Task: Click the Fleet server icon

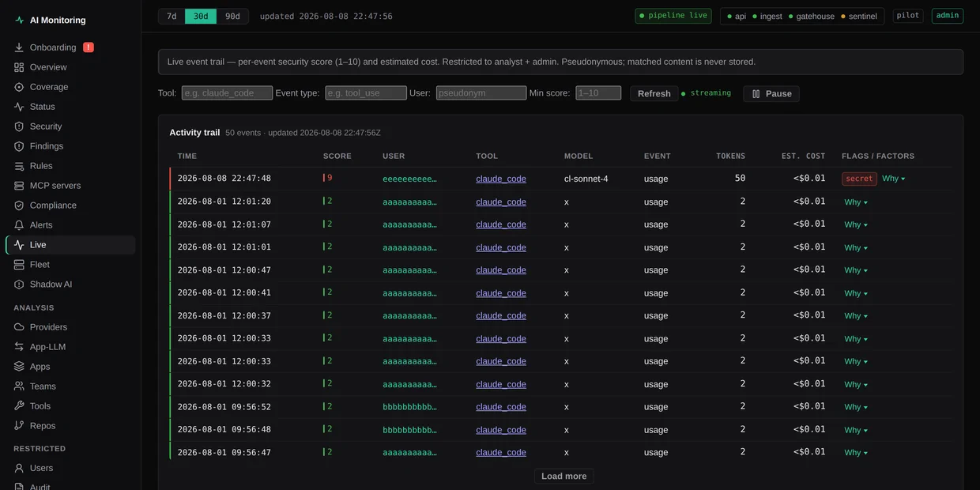Action: coord(19,265)
